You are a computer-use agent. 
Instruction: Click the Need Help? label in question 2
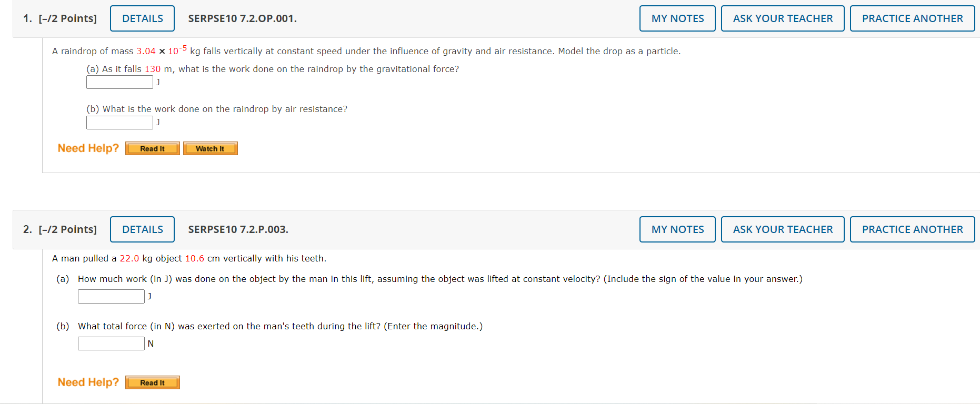pyautogui.click(x=88, y=382)
